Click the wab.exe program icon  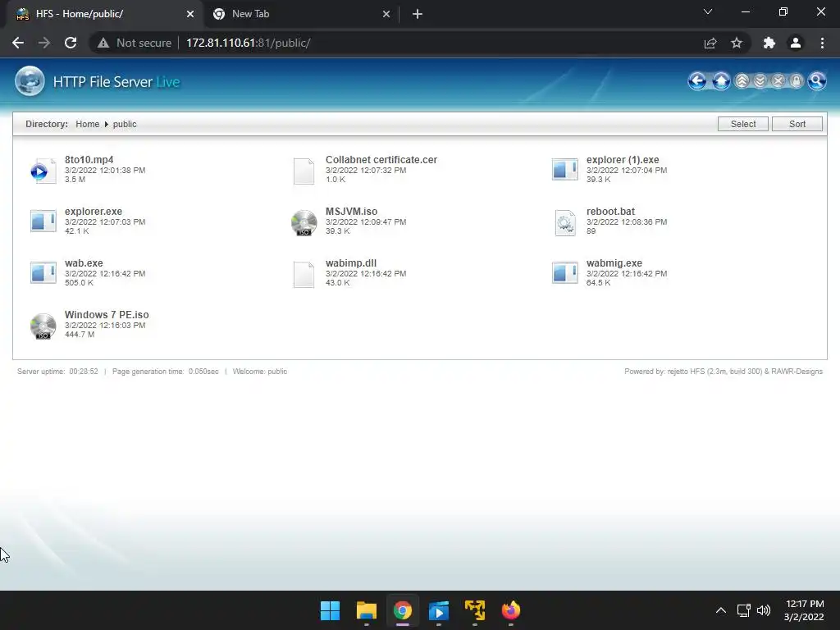click(43, 273)
